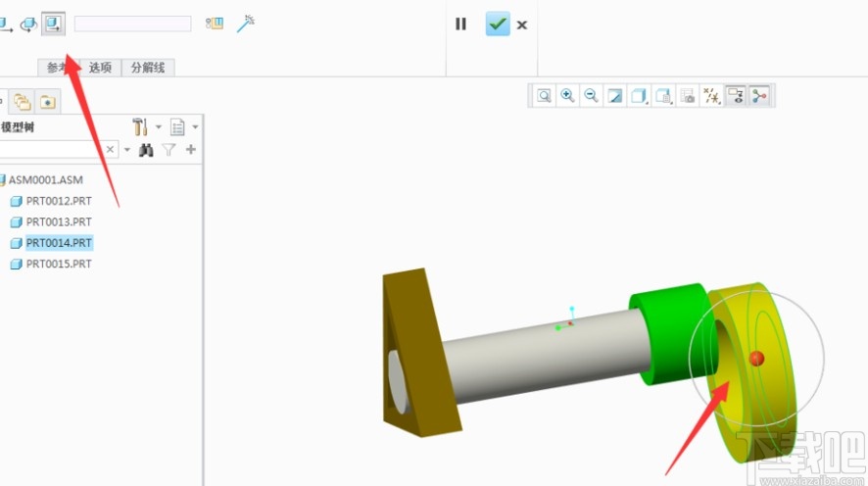
Task: Click the plus add icon in tree
Action: point(191,150)
